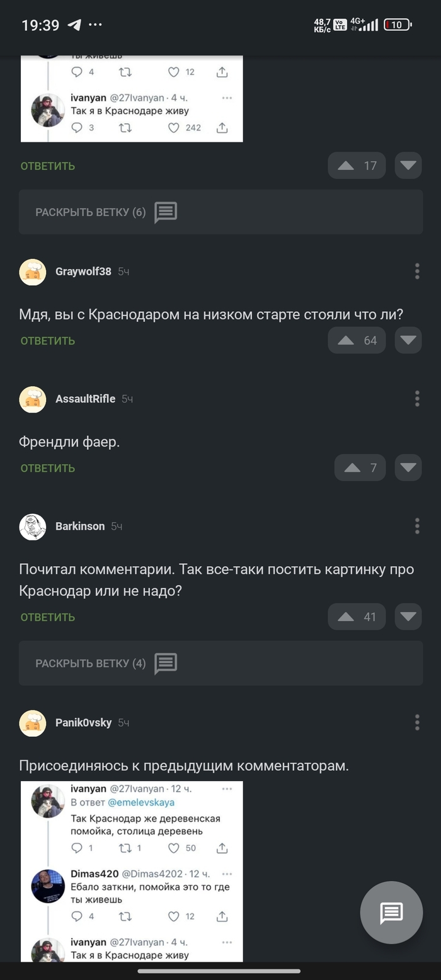Open Panik0vsky's attached tweet screenshot

[132, 871]
